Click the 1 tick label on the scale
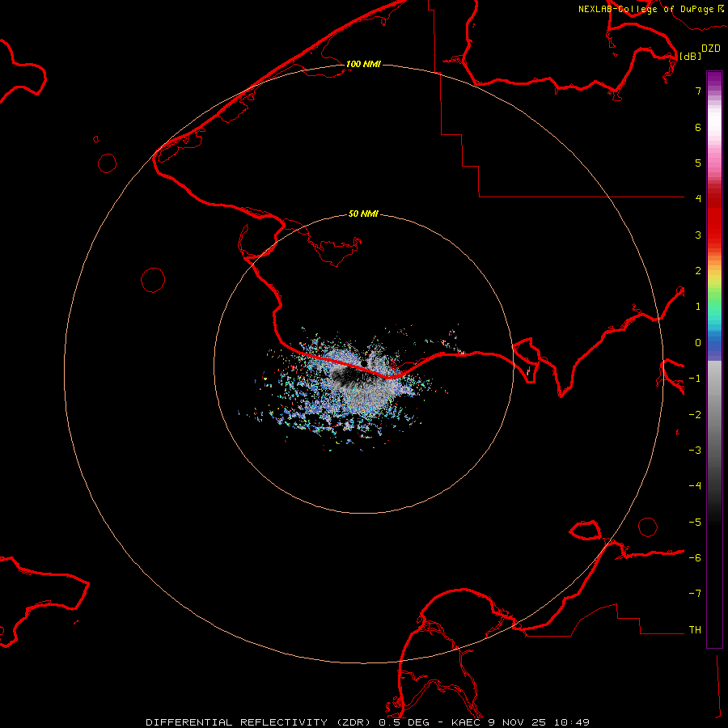The image size is (728, 728). pyautogui.click(x=698, y=307)
